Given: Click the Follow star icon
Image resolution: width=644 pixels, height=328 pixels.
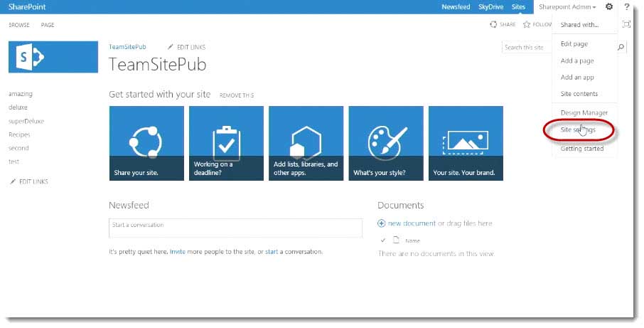Looking at the screenshot, I should tap(527, 24).
